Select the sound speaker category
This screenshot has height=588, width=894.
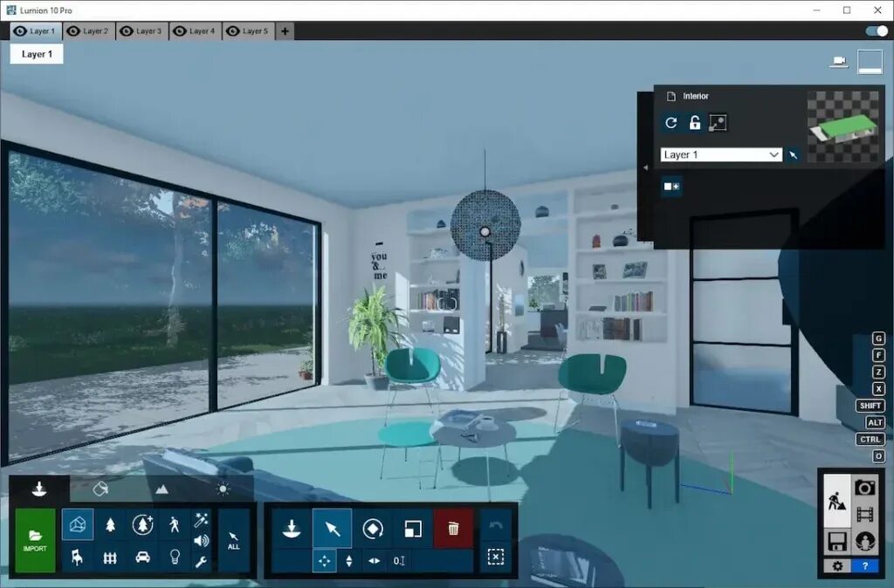pyautogui.click(x=201, y=541)
